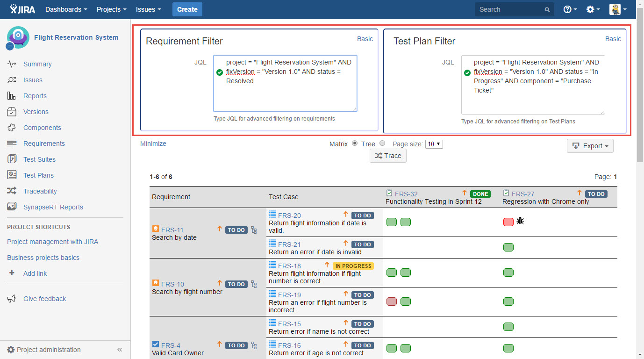Click the bug icon in FRS-20 row
Viewport: 644px width, 359px height.
coord(520,221)
